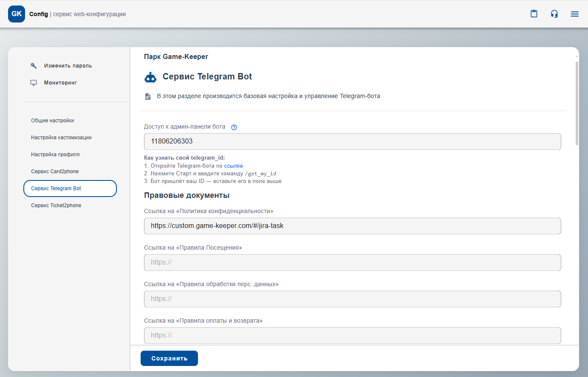Click the Правила оплаты и возврата field
This screenshot has height=377, width=588.
[x=353, y=335]
